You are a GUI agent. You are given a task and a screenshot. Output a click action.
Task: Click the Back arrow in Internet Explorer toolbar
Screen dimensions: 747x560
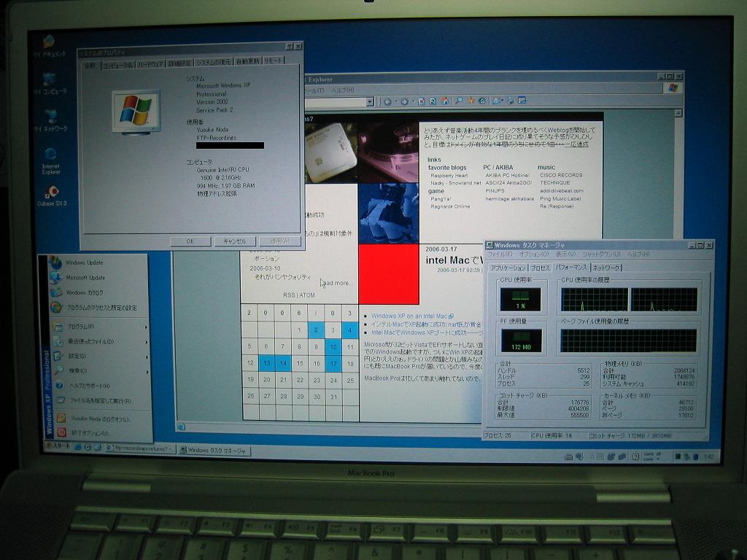(x=388, y=101)
